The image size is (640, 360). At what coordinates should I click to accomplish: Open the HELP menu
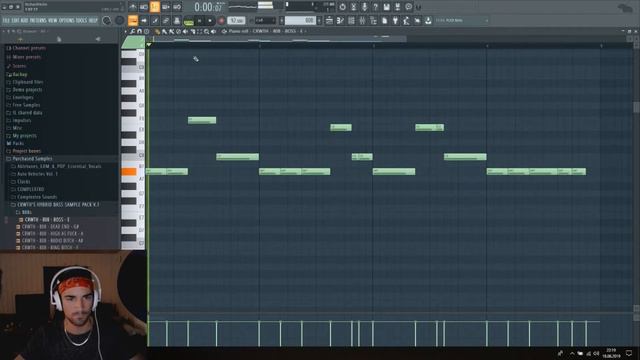tap(93, 20)
